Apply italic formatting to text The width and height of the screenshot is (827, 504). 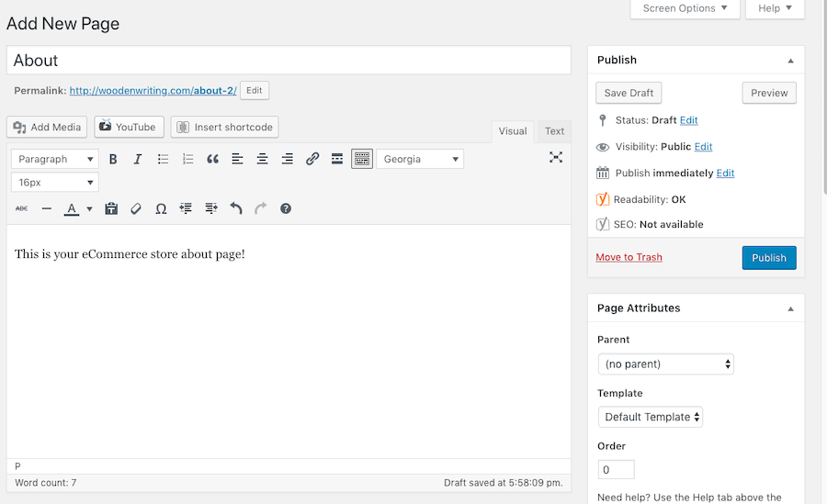[x=138, y=159]
